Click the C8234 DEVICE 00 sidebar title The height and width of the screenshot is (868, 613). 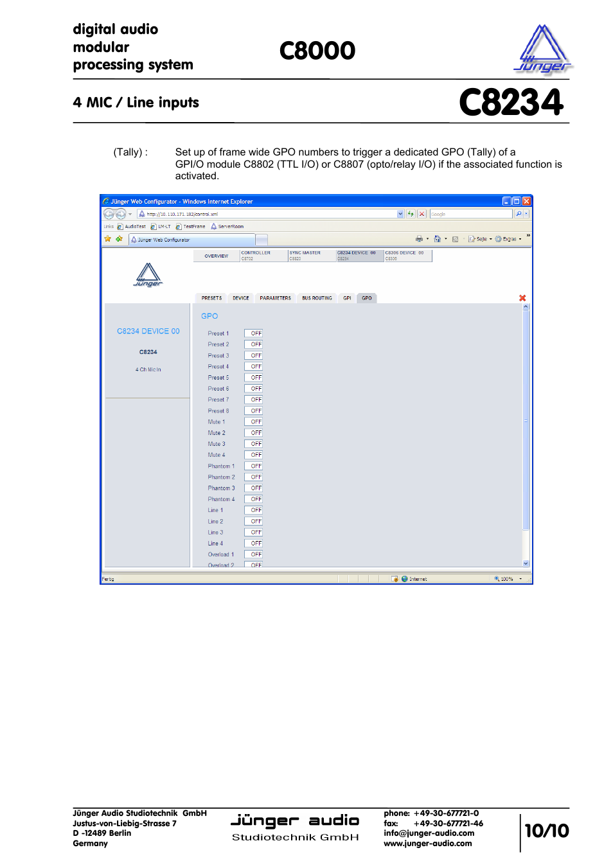click(x=148, y=332)
